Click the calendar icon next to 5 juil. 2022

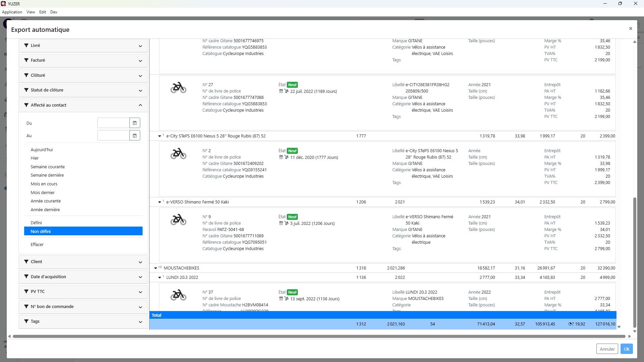281,223
